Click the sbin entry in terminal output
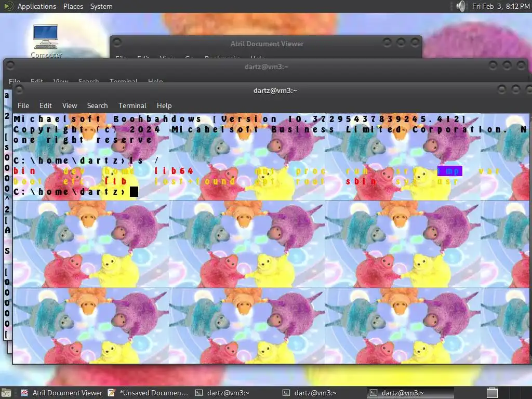 click(x=361, y=181)
